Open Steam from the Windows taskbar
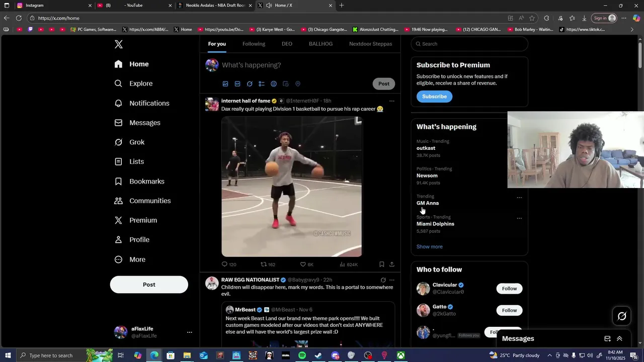Viewport: 644px width, 362px height. [x=318, y=355]
